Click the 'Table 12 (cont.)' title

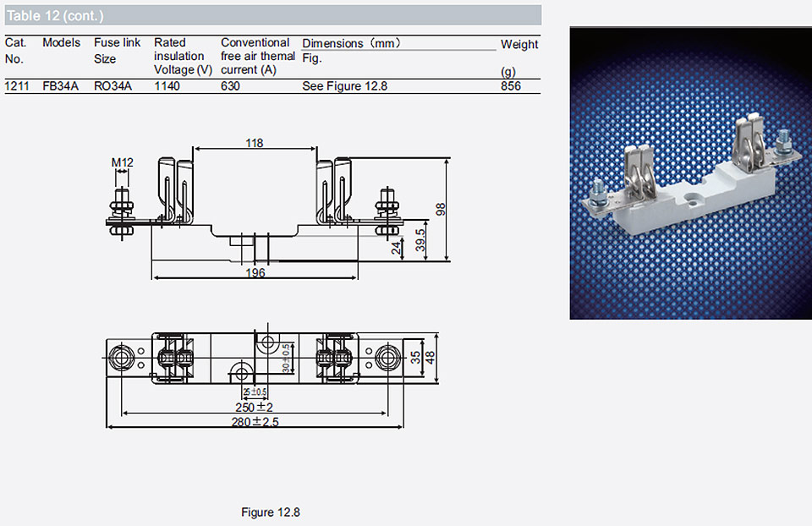click(x=55, y=16)
